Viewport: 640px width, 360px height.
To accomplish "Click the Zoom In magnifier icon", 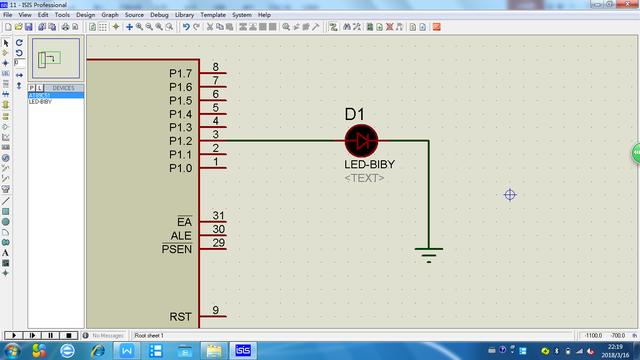I will coord(140,27).
